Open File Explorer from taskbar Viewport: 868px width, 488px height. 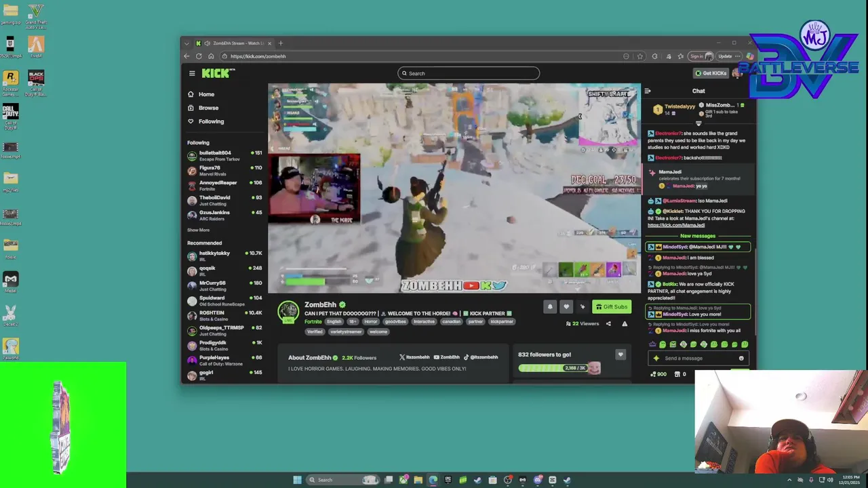(418, 480)
